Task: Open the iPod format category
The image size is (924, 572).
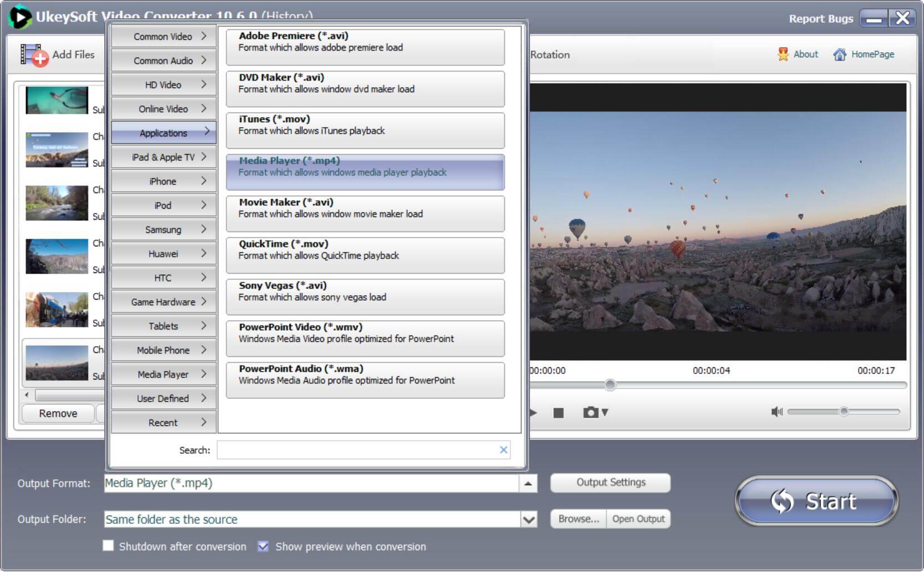Action: [164, 205]
